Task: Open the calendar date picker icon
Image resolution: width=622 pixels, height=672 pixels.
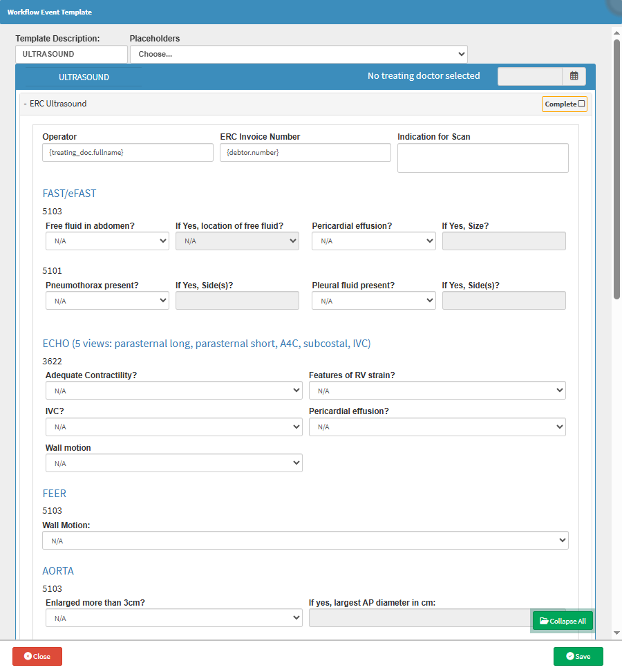Action: [x=574, y=76]
